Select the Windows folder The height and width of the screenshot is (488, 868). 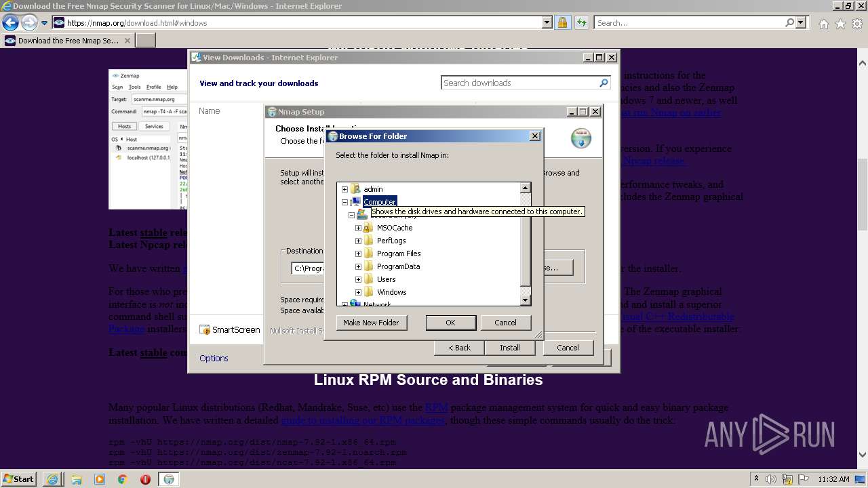pos(391,292)
